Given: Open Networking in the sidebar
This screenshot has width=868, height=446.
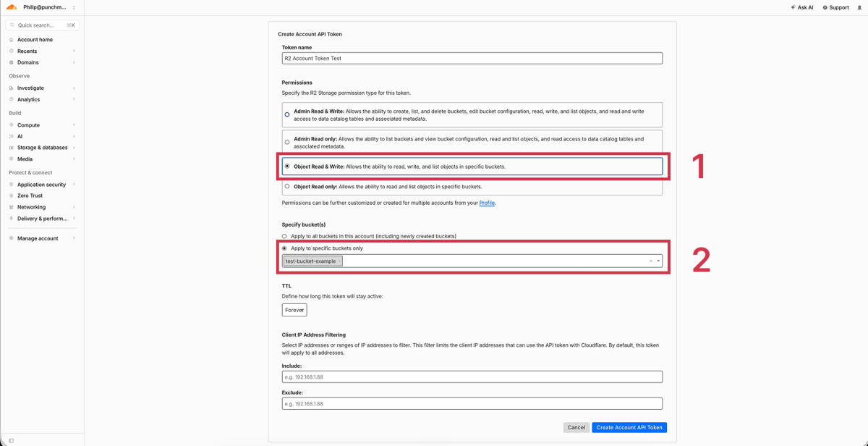Looking at the screenshot, I should pyautogui.click(x=31, y=207).
